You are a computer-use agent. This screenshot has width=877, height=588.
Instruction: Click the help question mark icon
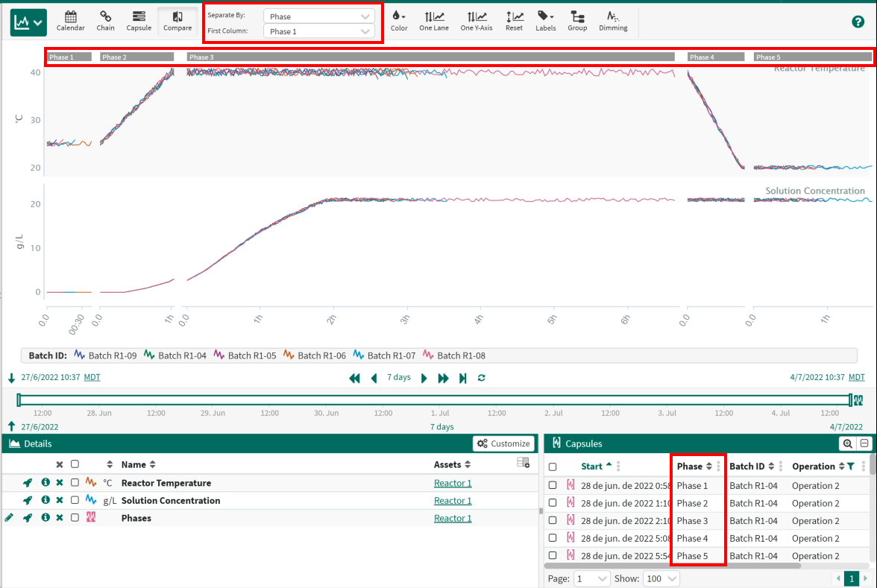pos(858,22)
